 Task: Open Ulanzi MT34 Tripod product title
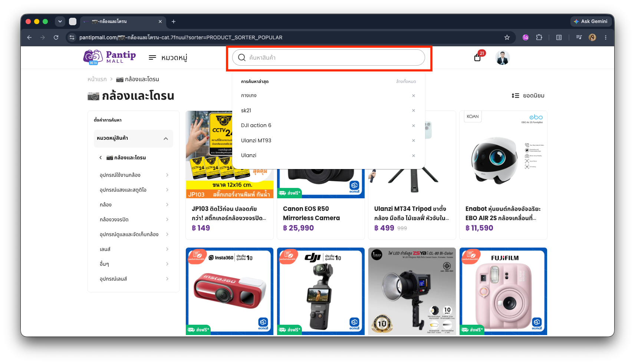[x=412, y=214]
